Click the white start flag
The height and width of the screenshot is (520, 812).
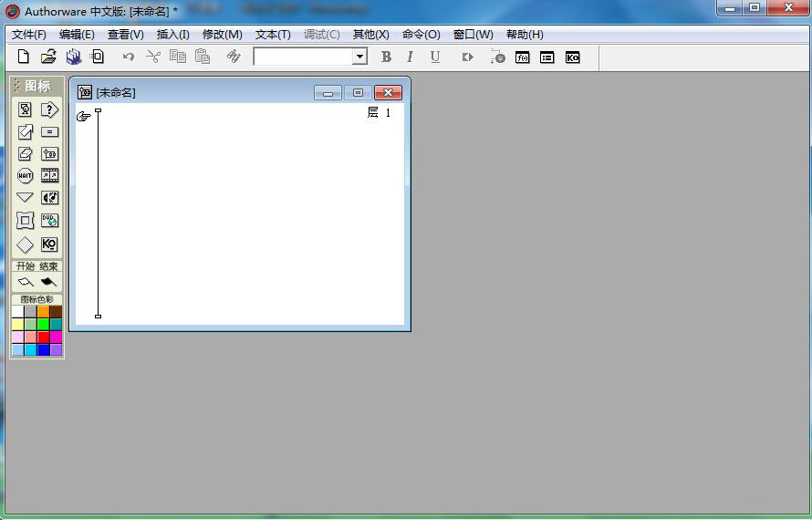[x=26, y=282]
